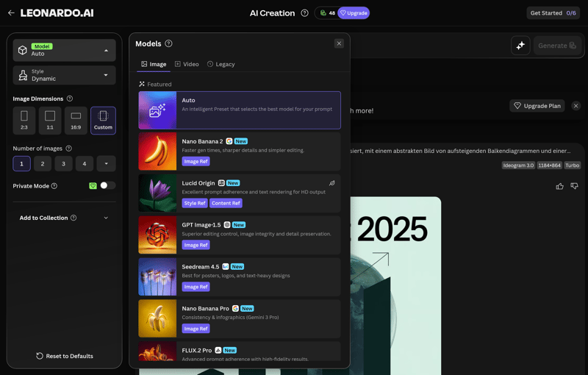This screenshot has width=588, height=375.
Task: Click the thumbs down icon
Action: tap(575, 186)
